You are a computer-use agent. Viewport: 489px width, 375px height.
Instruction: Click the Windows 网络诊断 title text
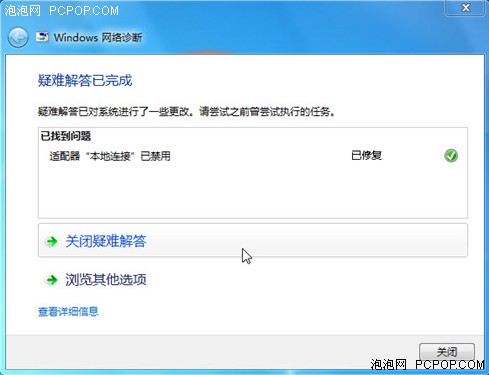[98, 37]
